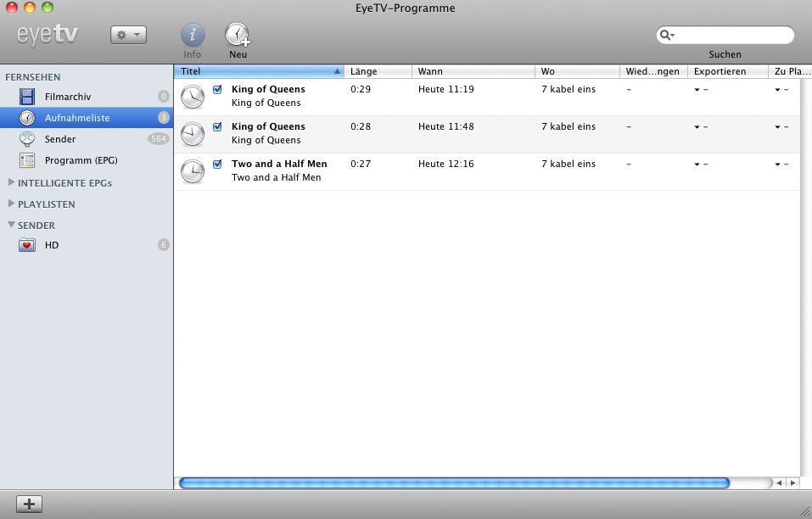Select Filmarchiv in the sidebar
Screen dimensions: 812x519
(x=87, y=97)
